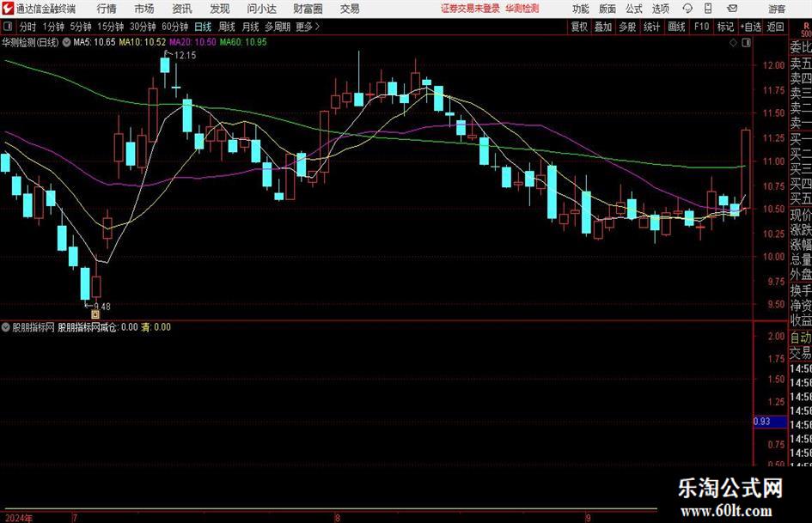The width and height of the screenshot is (812, 523).
Task: Open the 多周期 multi-period view
Action: click(278, 27)
